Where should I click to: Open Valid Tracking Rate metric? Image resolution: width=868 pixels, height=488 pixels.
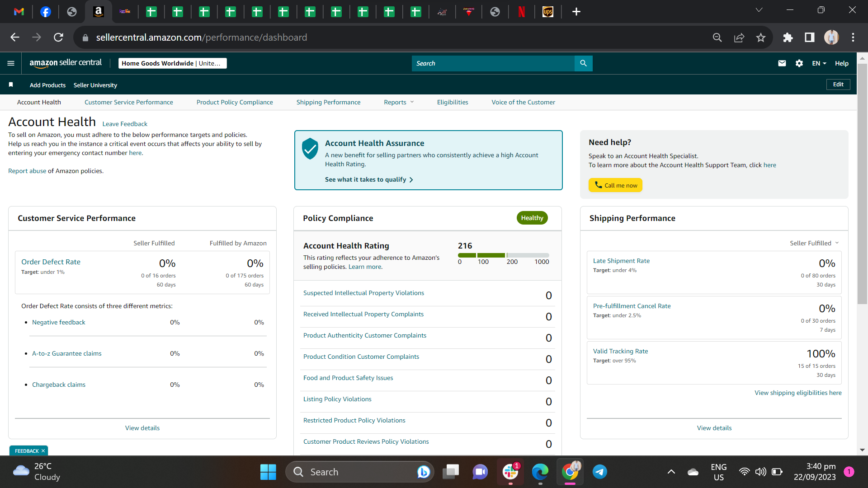[620, 351]
